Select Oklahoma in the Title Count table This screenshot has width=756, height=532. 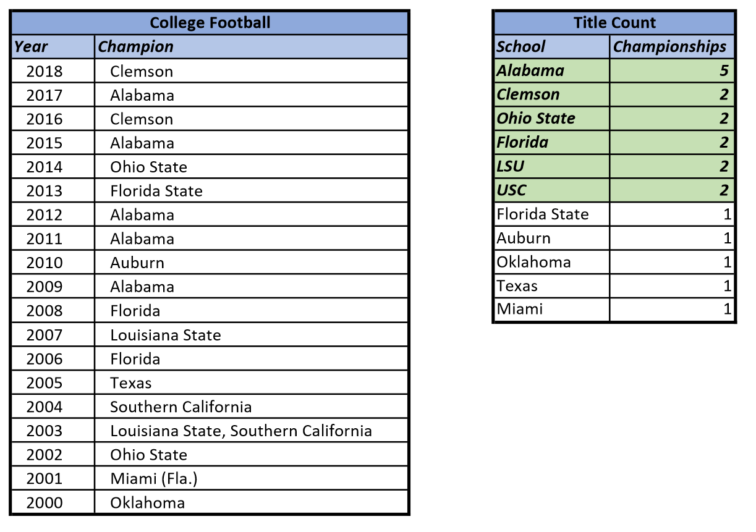tap(533, 262)
